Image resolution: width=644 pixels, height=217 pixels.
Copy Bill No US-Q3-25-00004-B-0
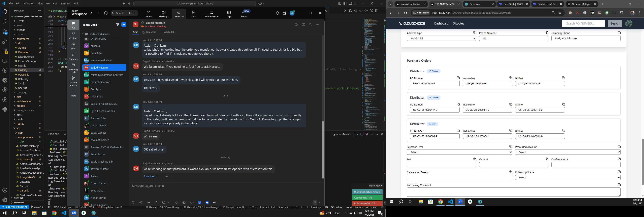563,104
